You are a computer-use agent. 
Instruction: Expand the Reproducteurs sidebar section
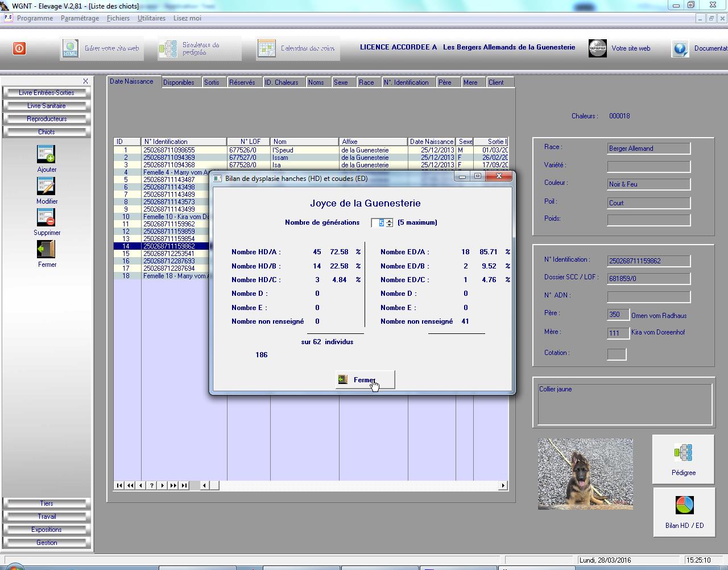(47, 119)
